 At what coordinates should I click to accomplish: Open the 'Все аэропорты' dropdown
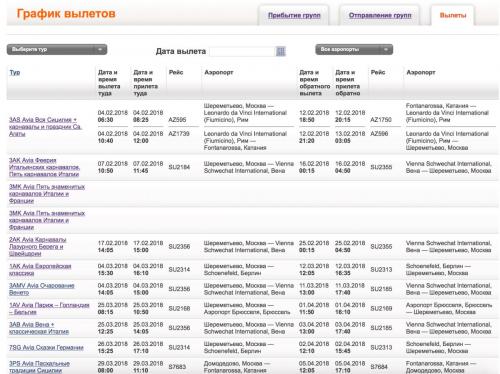click(354, 49)
